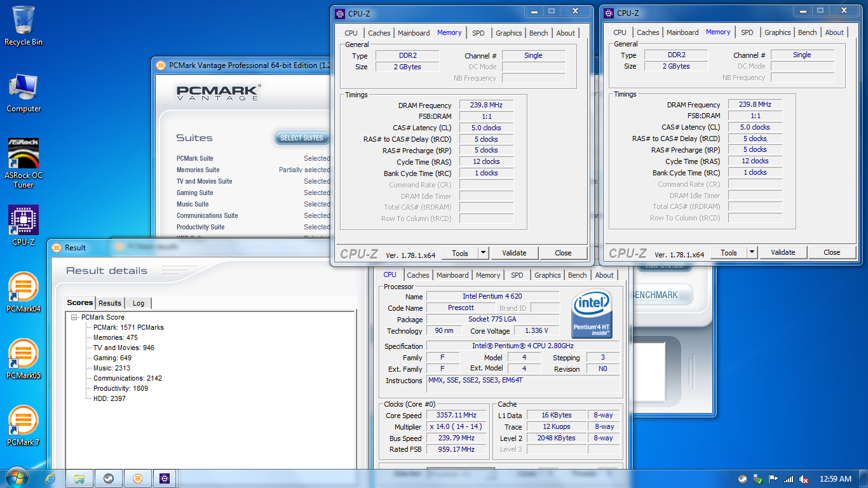Click Validate in left CPU-Z window
The image size is (868, 488).
point(514,253)
